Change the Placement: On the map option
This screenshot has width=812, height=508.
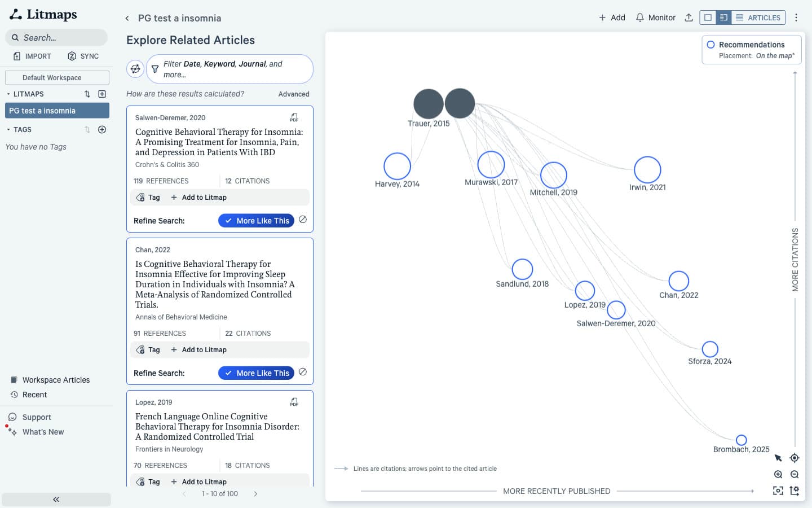(757, 55)
